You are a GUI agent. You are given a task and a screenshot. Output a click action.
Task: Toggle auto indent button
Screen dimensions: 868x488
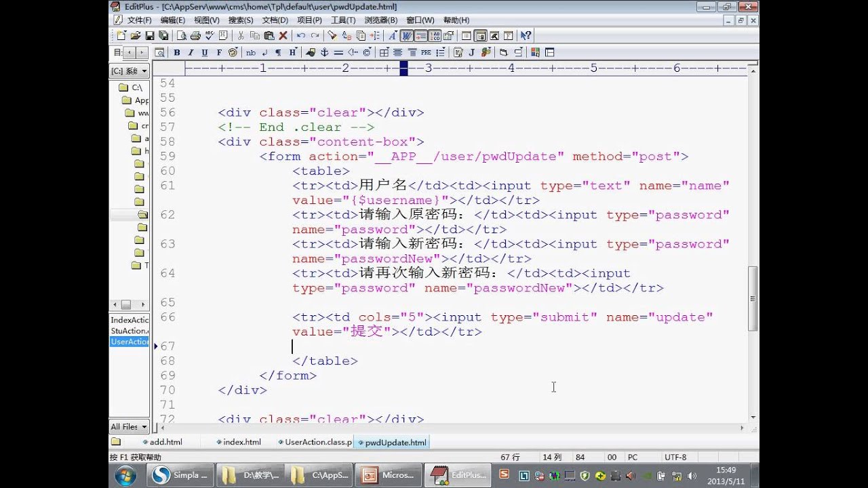(x=420, y=36)
